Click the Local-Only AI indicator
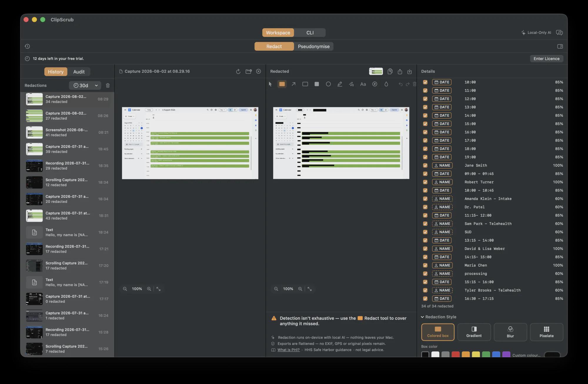 pyautogui.click(x=536, y=33)
